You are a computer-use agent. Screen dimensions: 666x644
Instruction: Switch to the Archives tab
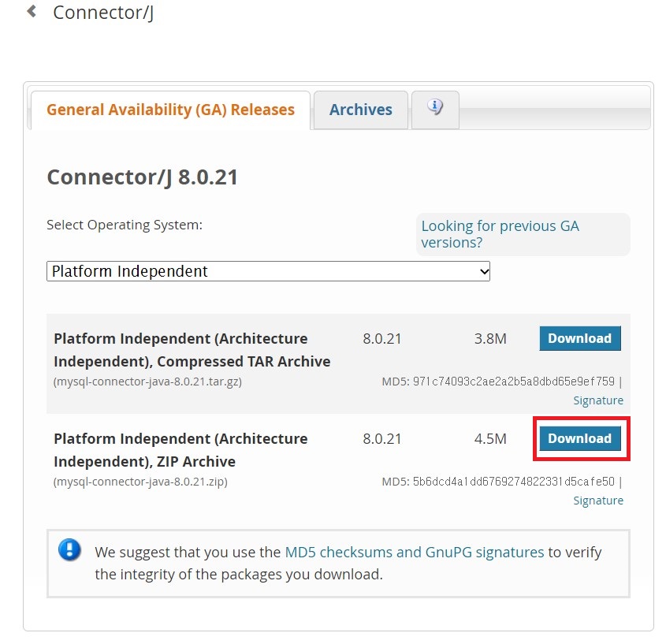pyautogui.click(x=361, y=110)
